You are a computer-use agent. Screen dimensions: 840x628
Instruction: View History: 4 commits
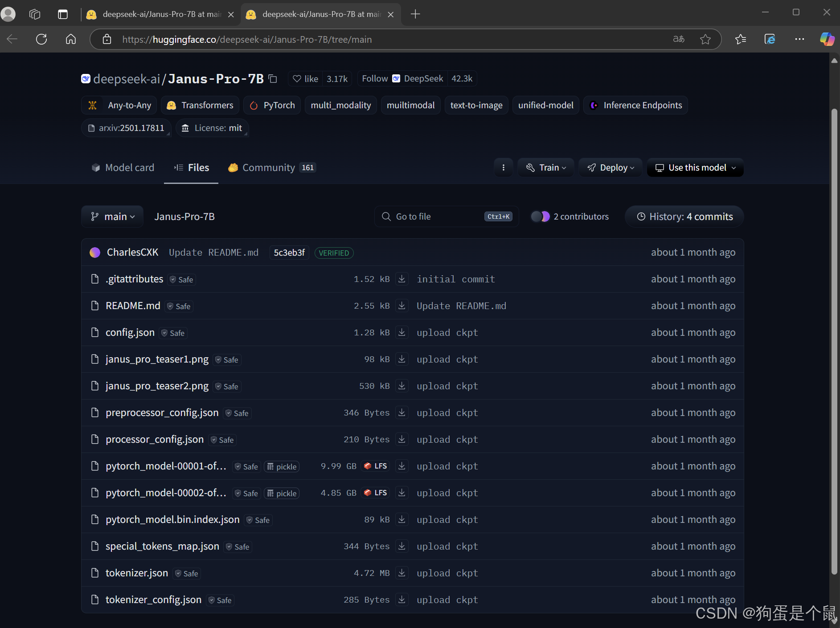tap(684, 216)
